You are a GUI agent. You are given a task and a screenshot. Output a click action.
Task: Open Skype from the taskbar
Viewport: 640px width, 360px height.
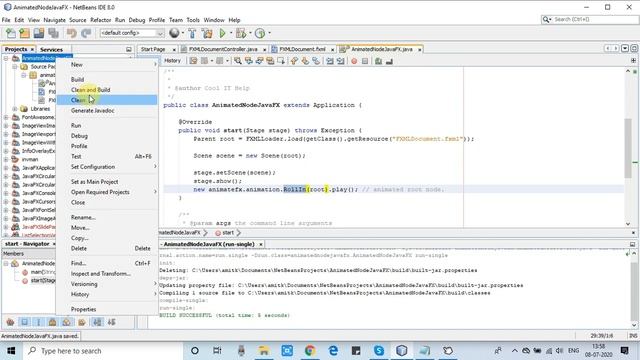coord(379,351)
